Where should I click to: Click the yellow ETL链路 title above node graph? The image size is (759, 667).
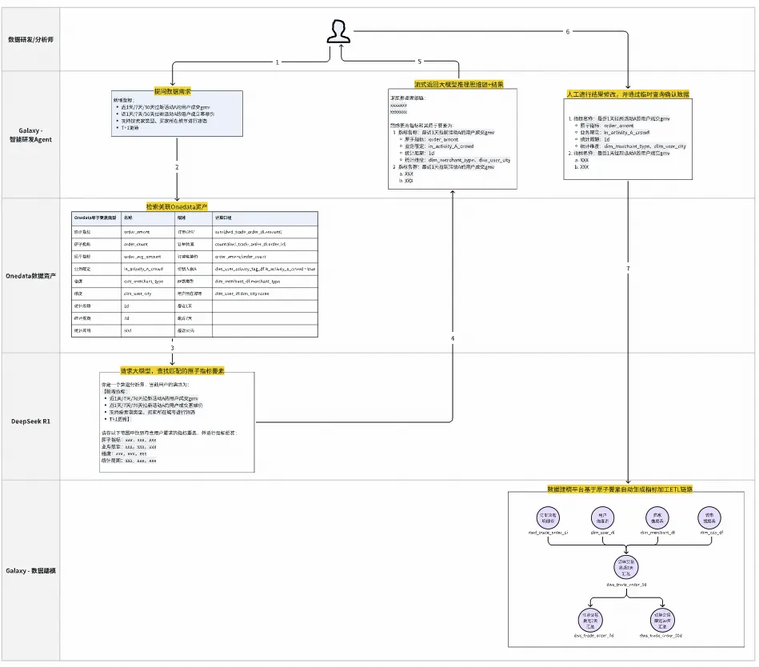coord(620,489)
